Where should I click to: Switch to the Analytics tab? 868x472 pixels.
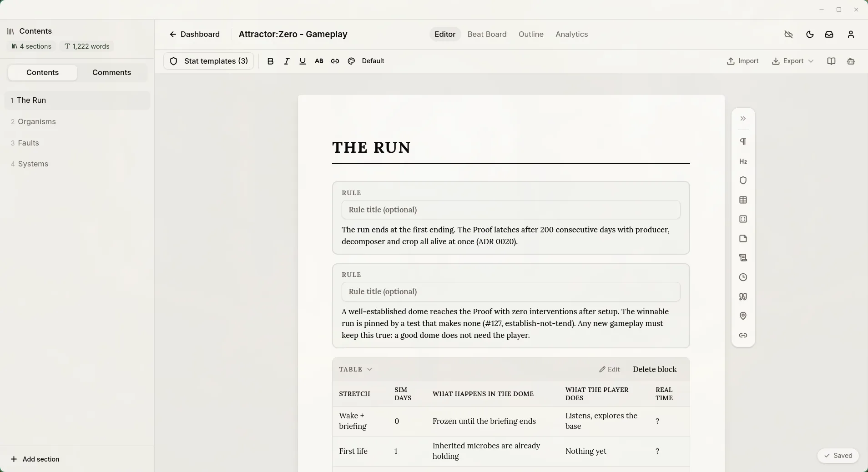click(571, 34)
